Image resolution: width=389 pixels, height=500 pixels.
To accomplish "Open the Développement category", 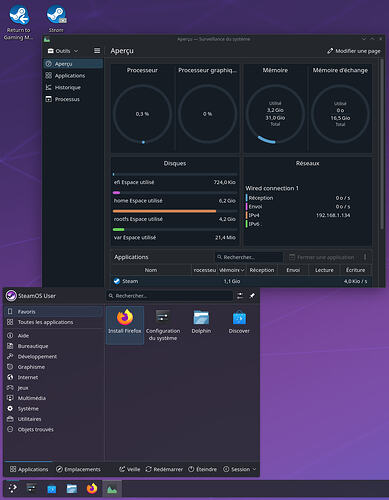I will pos(54,357).
